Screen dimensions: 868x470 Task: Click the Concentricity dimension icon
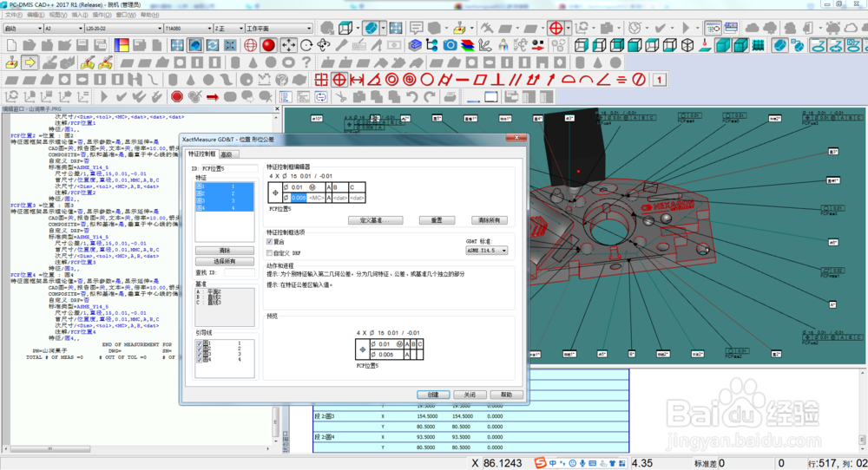(x=392, y=80)
